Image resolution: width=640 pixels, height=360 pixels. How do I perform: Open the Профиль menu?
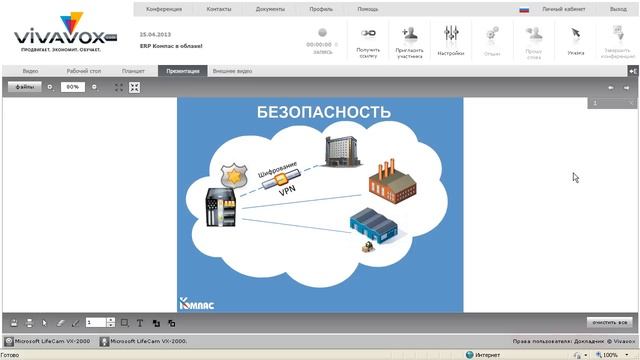click(321, 9)
